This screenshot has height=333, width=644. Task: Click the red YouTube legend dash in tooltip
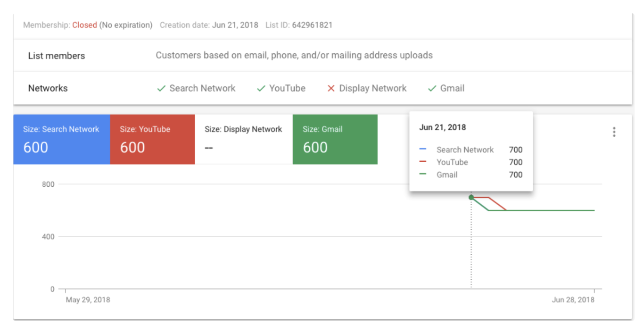point(423,162)
